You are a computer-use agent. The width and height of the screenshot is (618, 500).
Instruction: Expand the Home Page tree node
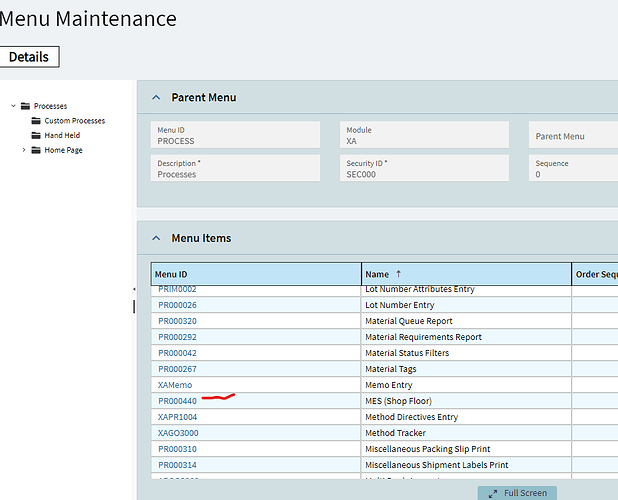(23, 150)
